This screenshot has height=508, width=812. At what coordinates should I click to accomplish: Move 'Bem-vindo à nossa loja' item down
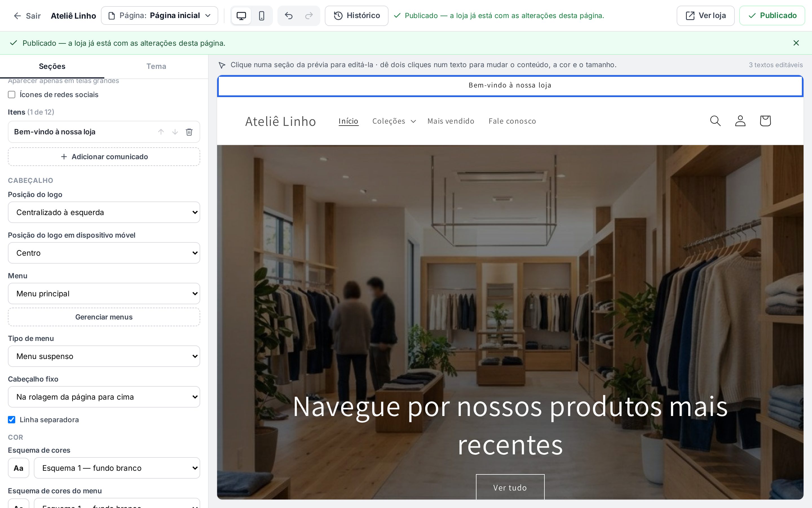tap(175, 132)
